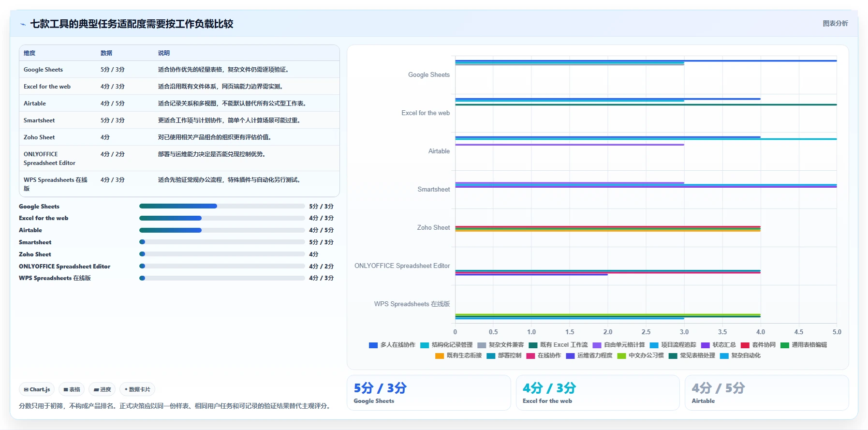Toggle the 状态汇总 legend entry
Viewport: 868px width, 430px height.
[x=719, y=345]
